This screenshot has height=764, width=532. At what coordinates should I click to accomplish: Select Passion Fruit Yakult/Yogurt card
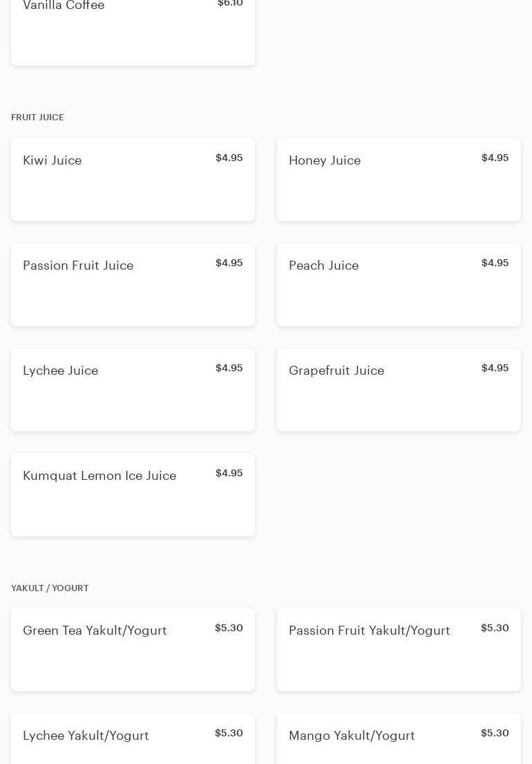[x=399, y=650]
